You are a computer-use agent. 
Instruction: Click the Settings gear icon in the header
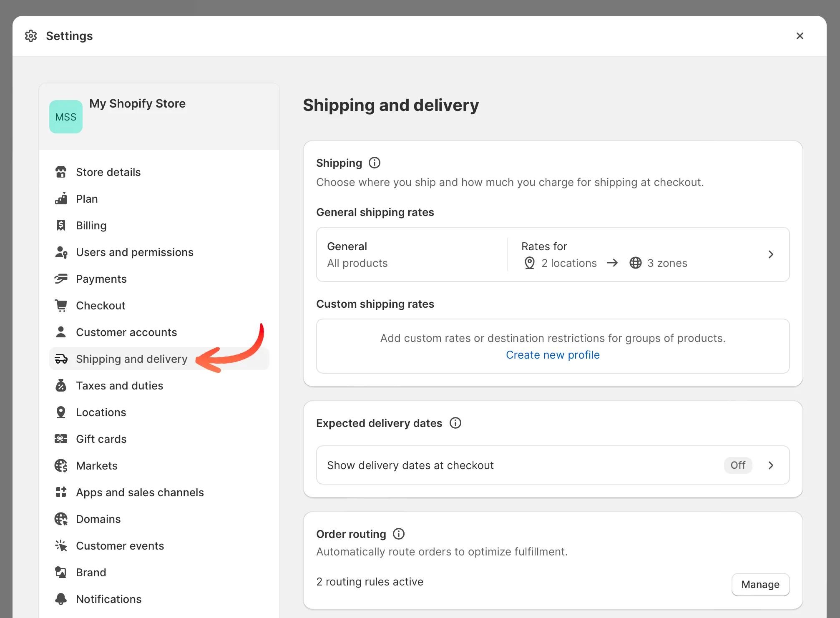[31, 36]
